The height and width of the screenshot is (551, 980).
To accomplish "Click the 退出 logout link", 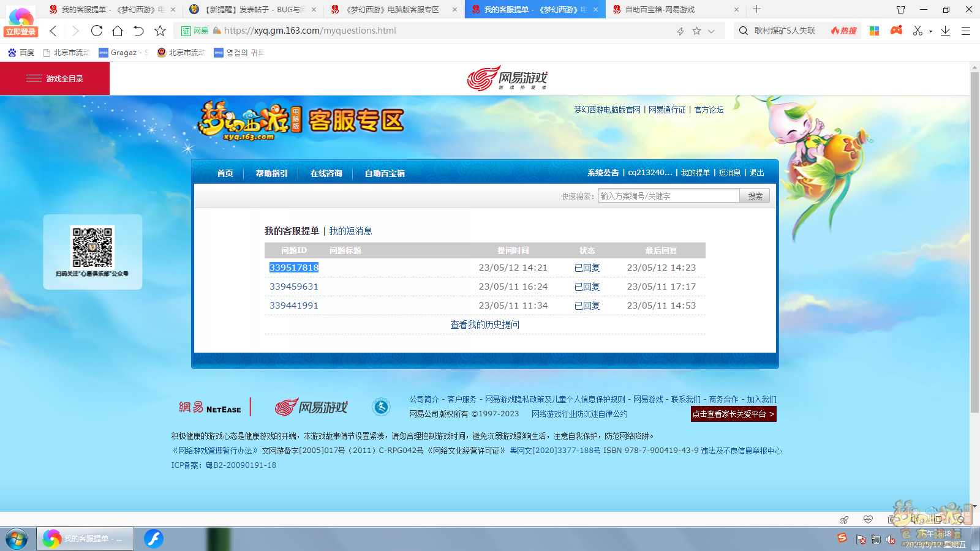I will [757, 173].
